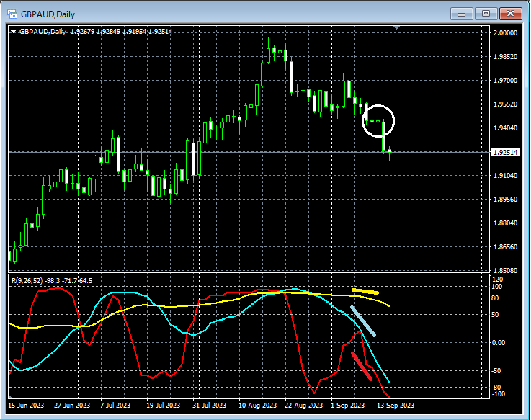531x420 pixels.
Task: Click the indicator scale value 120
Action: point(497,280)
